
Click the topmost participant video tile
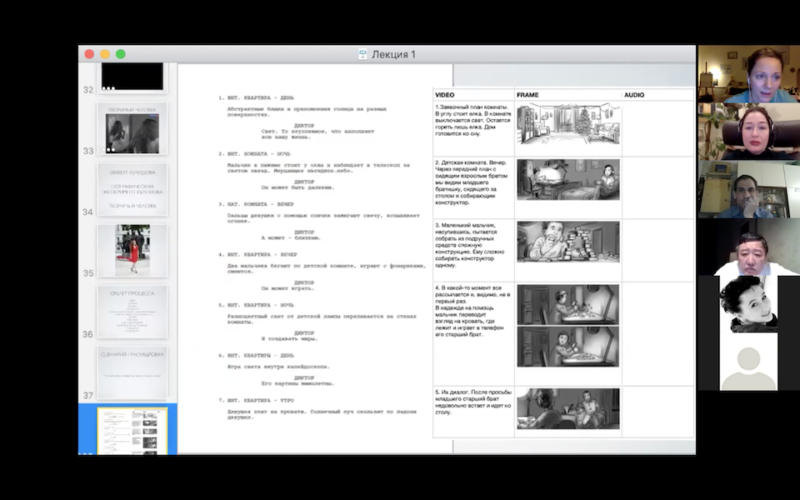pyautogui.click(x=748, y=74)
